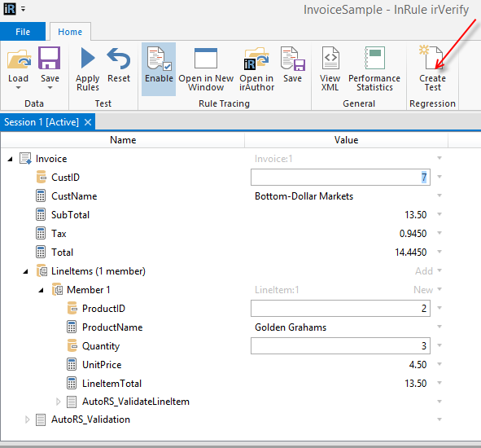Click the Reset test button
Viewport: 481px width, 448px height.
[x=119, y=65]
